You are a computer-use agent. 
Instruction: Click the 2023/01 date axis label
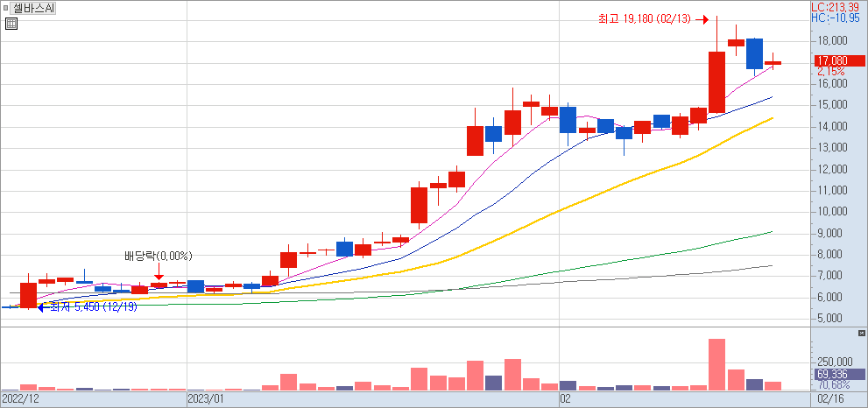(x=205, y=398)
